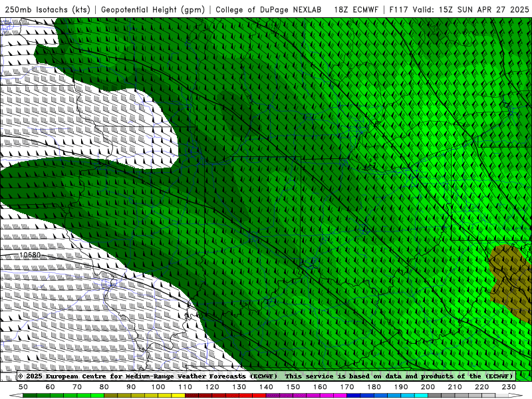532x399 pixels.
Task: Click the cyan swatch just left of 200
Action: coord(421,395)
